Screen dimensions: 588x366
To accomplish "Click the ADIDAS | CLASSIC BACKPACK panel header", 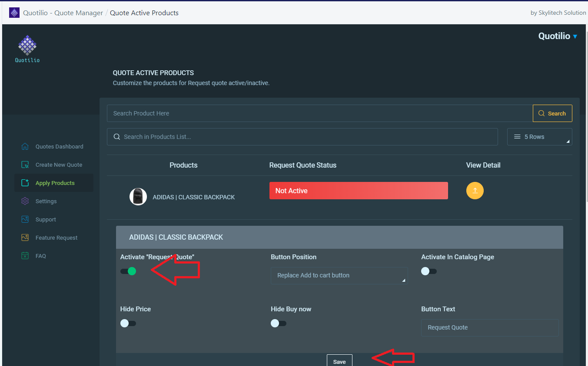I will [339, 237].
